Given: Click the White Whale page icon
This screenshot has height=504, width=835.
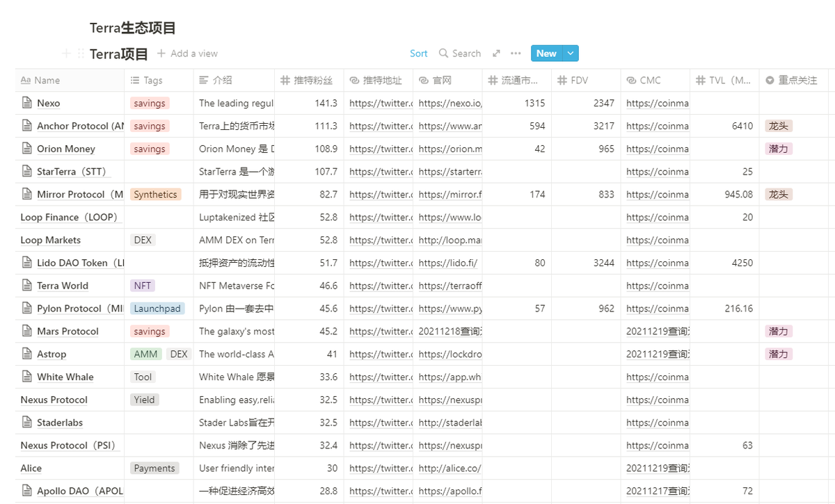Looking at the screenshot, I should click(x=26, y=377).
